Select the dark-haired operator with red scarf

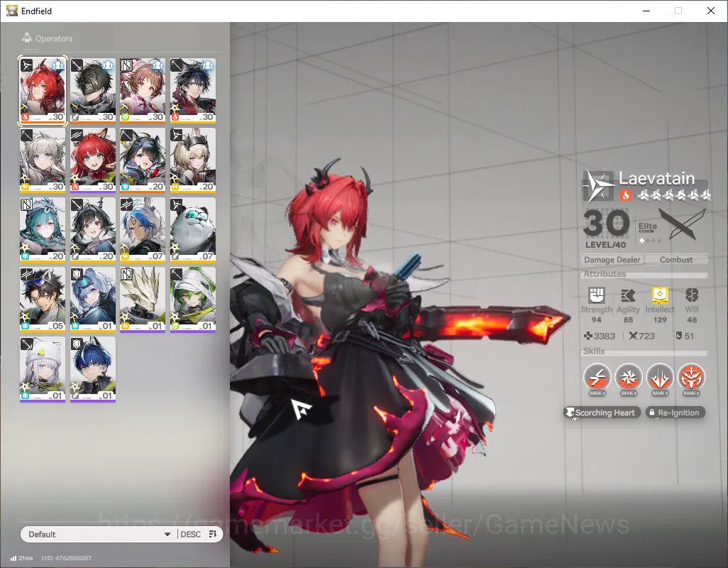(193, 91)
